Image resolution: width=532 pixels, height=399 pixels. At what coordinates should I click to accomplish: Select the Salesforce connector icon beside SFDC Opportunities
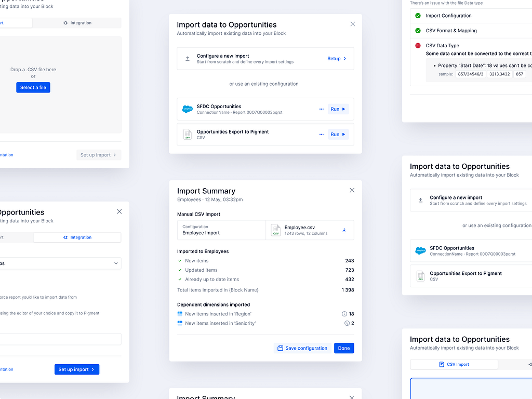click(x=188, y=109)
